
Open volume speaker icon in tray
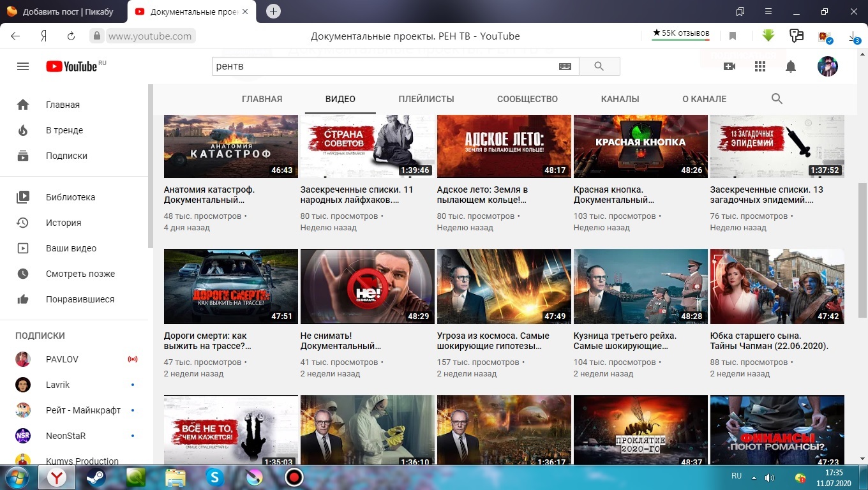(x=770, y=477)
